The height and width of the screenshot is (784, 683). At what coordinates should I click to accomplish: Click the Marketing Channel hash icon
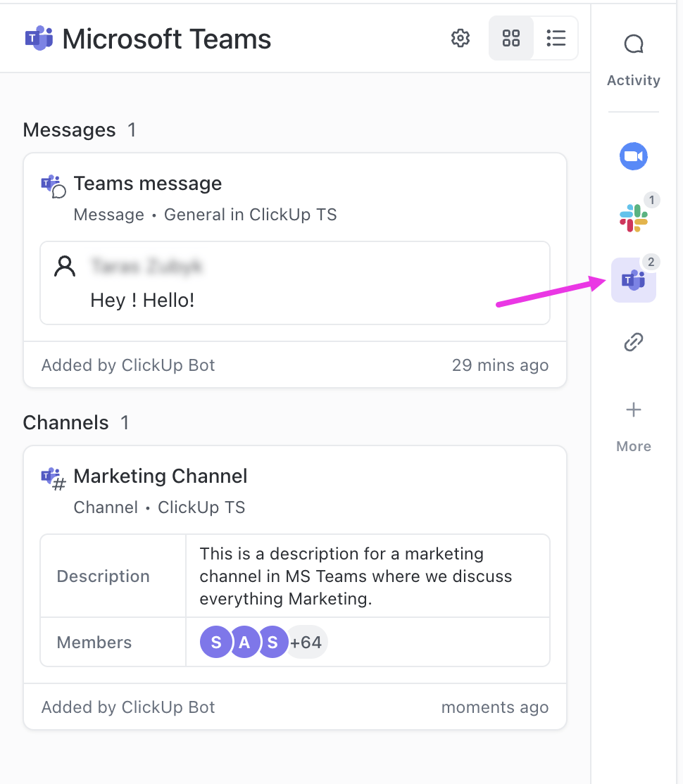[x=52, y=477]
